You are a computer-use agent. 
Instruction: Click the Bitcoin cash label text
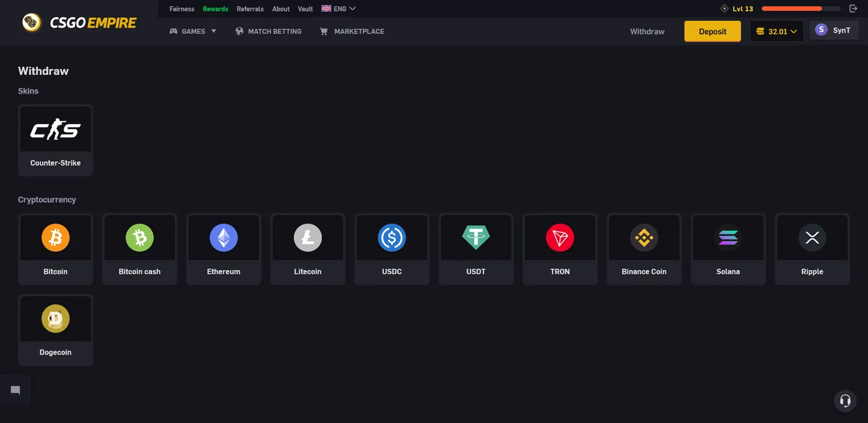click(x=139, y=271)
